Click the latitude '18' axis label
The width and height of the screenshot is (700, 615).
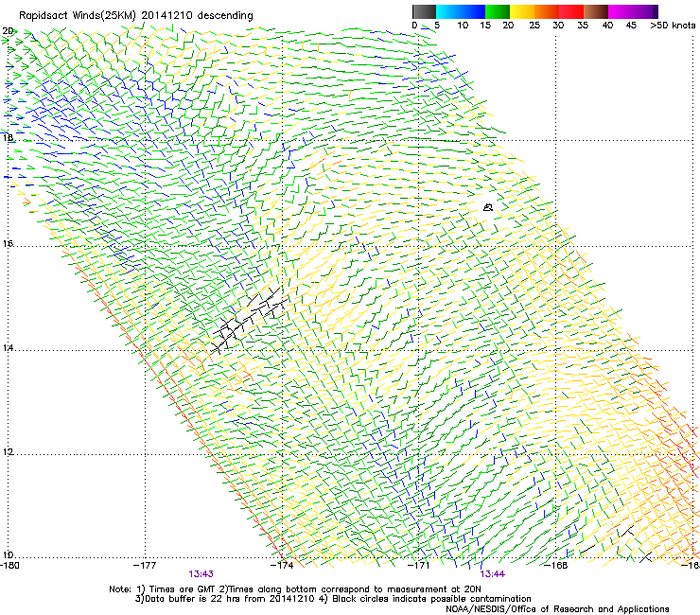click(8, 137)
